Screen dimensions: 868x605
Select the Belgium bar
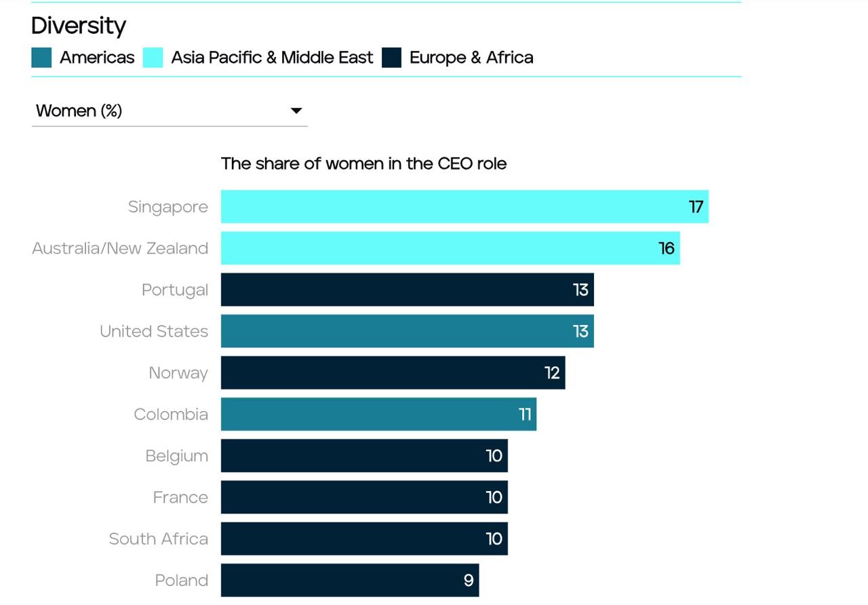364,455
